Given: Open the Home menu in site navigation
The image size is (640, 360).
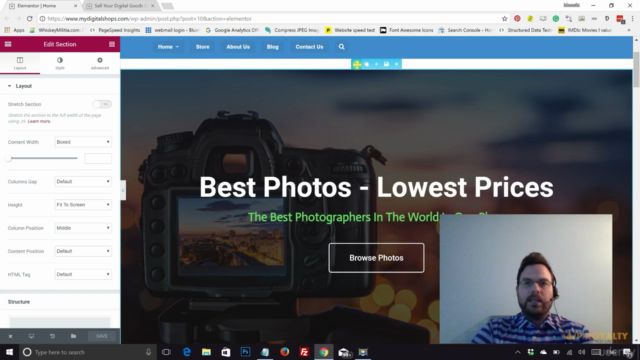Looking at the screenshot, I should [x=168, y=47].
